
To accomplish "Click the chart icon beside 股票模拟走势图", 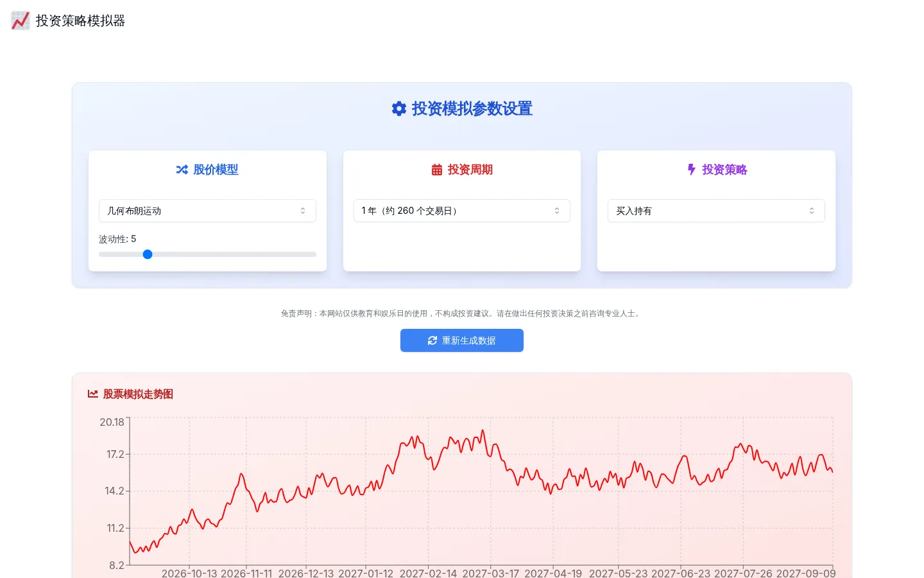I will pos(93,394).
